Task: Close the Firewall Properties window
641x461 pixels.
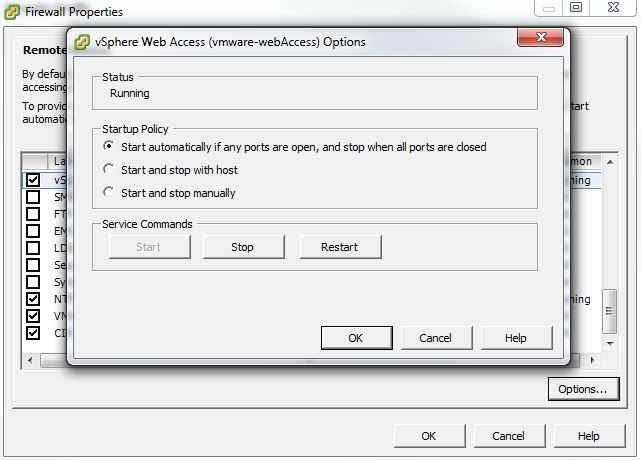Action: point(613,8)
